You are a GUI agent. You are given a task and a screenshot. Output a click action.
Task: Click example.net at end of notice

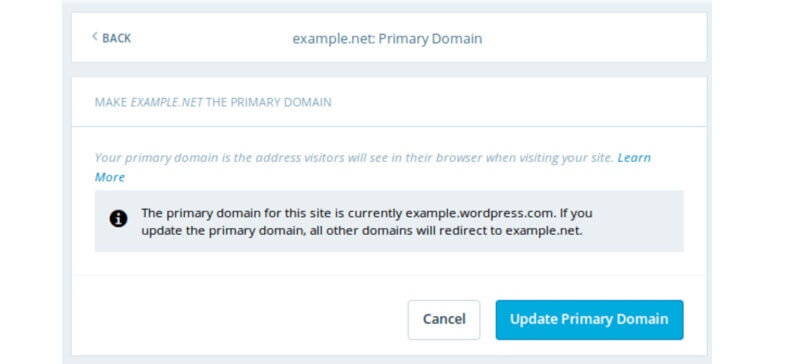click(544, 230)
